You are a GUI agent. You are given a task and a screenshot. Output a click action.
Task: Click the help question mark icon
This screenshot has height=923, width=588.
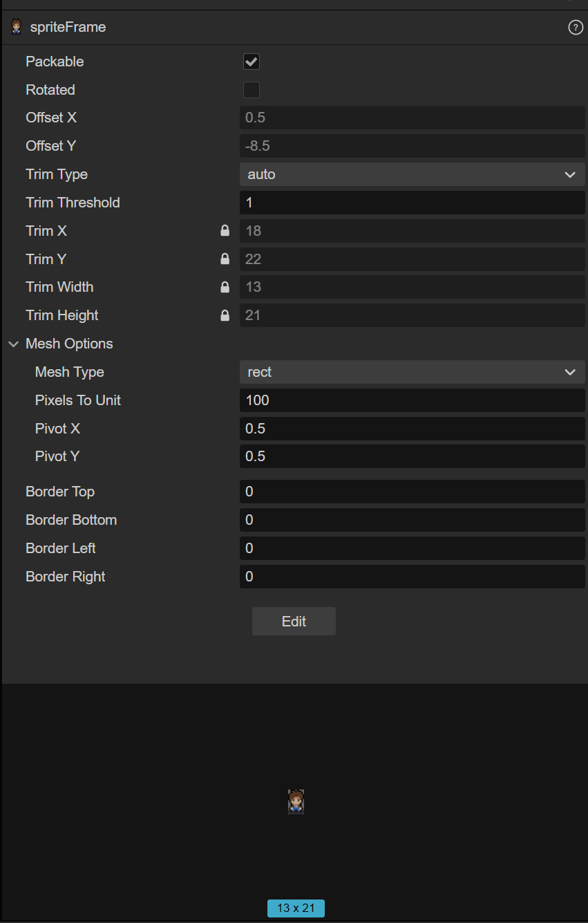576,28
